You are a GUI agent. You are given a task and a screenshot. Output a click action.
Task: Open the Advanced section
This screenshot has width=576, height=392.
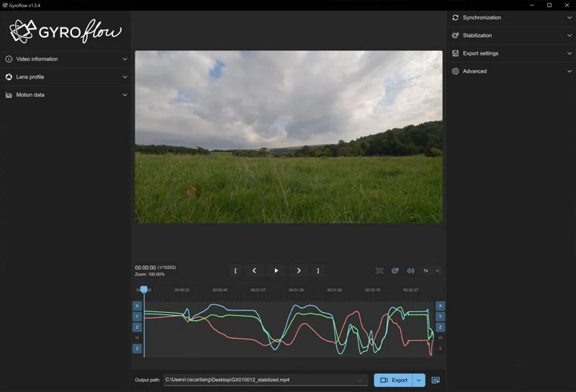tap(511, 71)
